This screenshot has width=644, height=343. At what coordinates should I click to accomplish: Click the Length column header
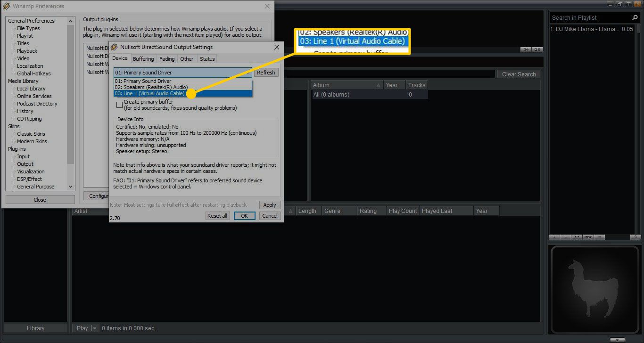click(308, 211)
